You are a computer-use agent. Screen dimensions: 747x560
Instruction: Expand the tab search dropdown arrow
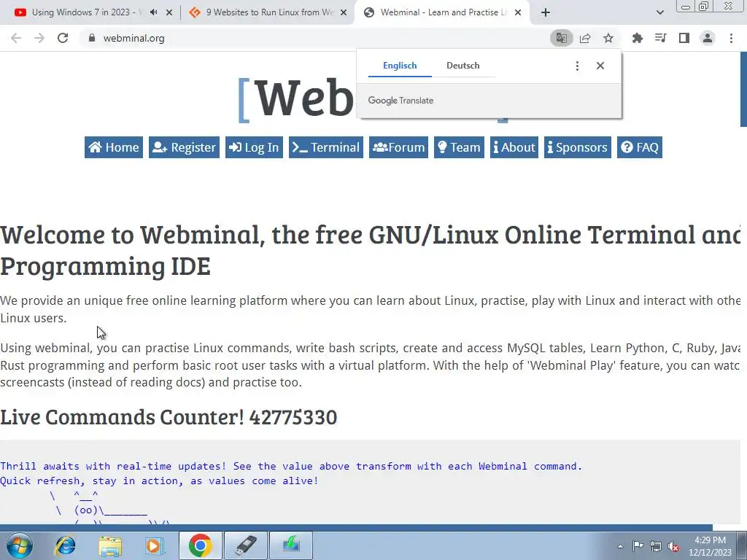[659, 12]
